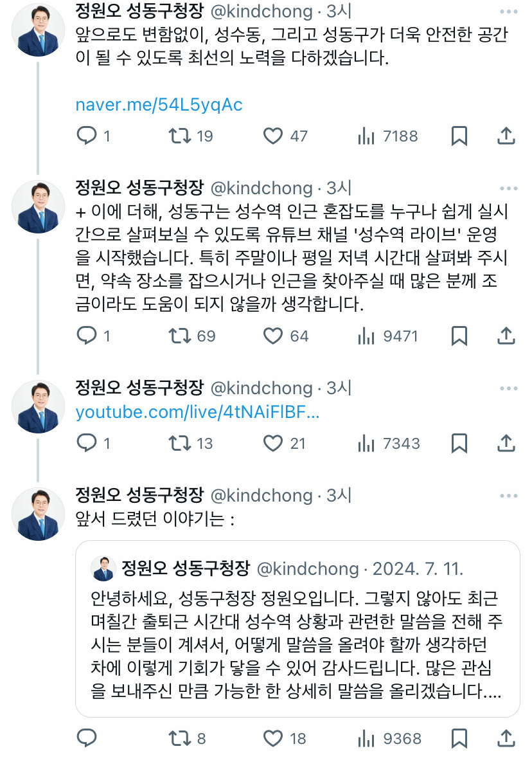Open more options on YouTube link tweet
Image resolution: width=532 pixels, height=762 pixels.
point(508,388)
